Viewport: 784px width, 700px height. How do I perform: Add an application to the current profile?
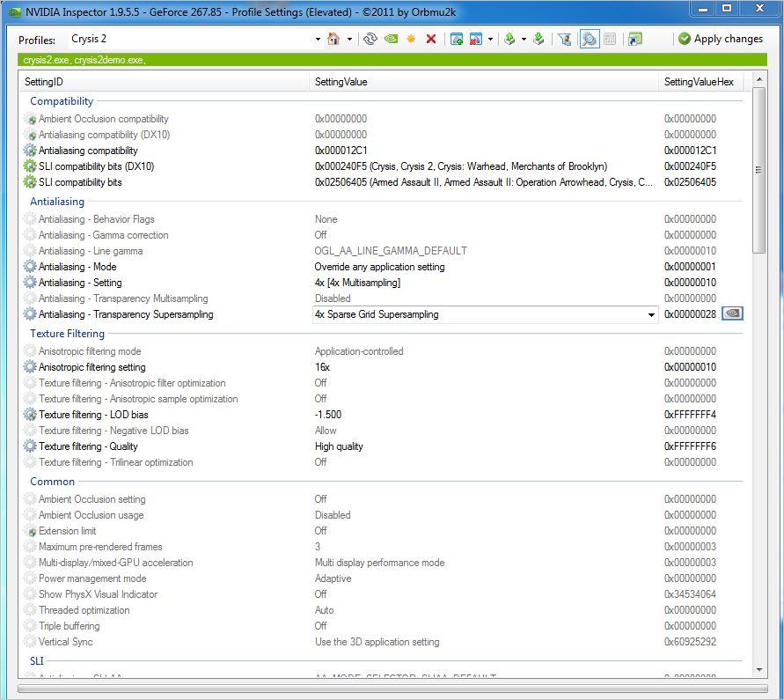pos(456,39)
